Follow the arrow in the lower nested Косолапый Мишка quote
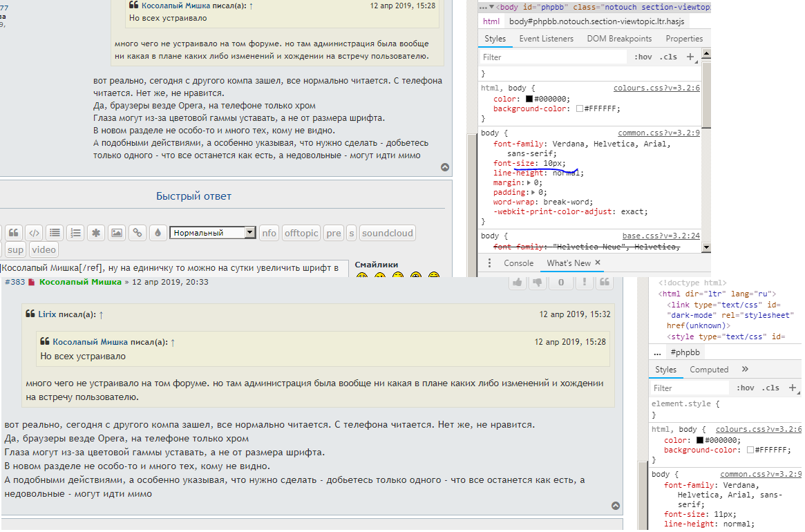 click(x=173, y=343)
